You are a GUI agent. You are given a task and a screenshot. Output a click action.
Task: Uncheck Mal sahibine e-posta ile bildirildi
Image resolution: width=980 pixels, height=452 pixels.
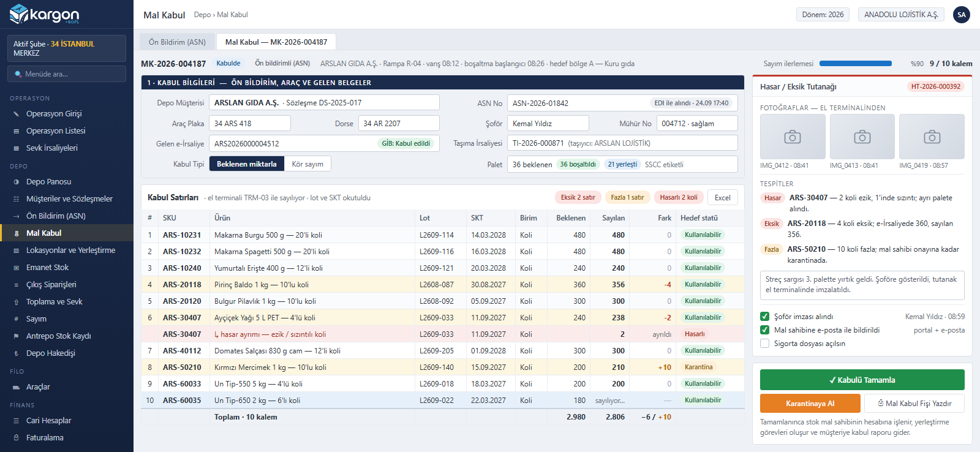point(764,330)
